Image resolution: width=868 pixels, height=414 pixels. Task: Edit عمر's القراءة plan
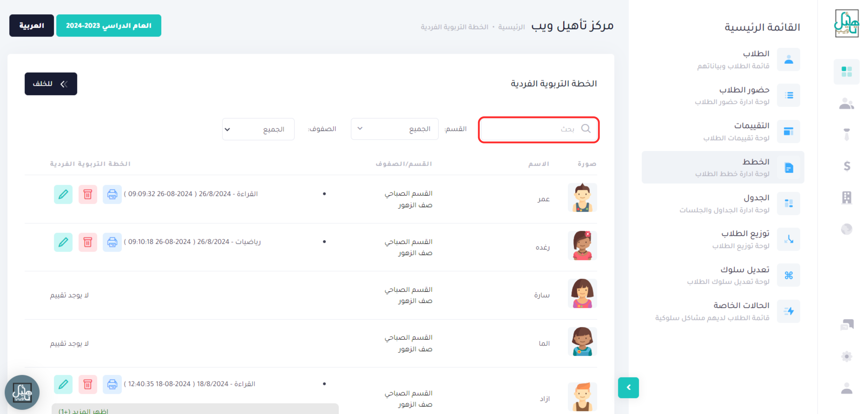coord(63,194)
